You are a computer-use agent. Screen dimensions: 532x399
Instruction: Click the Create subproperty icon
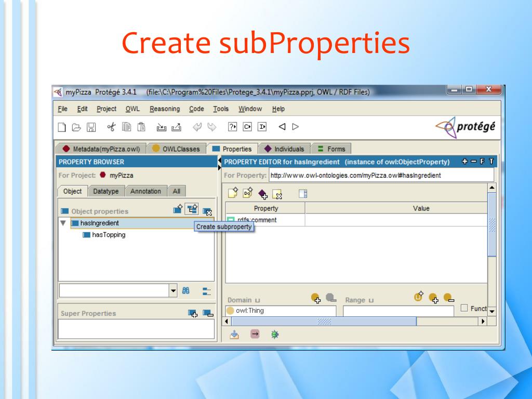click(x=192, y=209)
